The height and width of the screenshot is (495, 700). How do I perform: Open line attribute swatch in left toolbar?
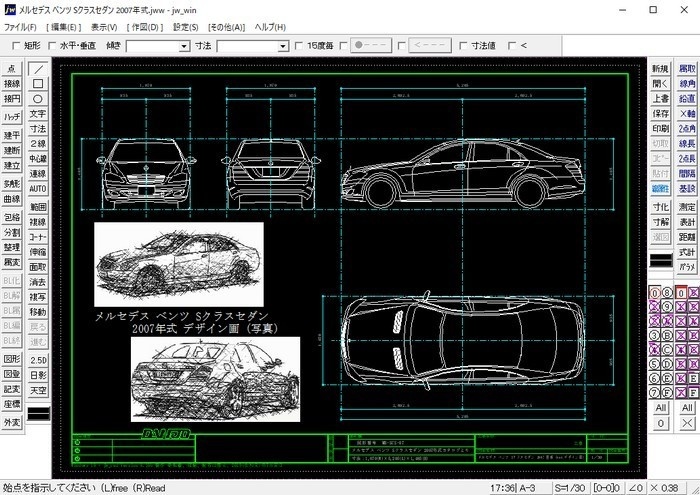pos(38,414)
